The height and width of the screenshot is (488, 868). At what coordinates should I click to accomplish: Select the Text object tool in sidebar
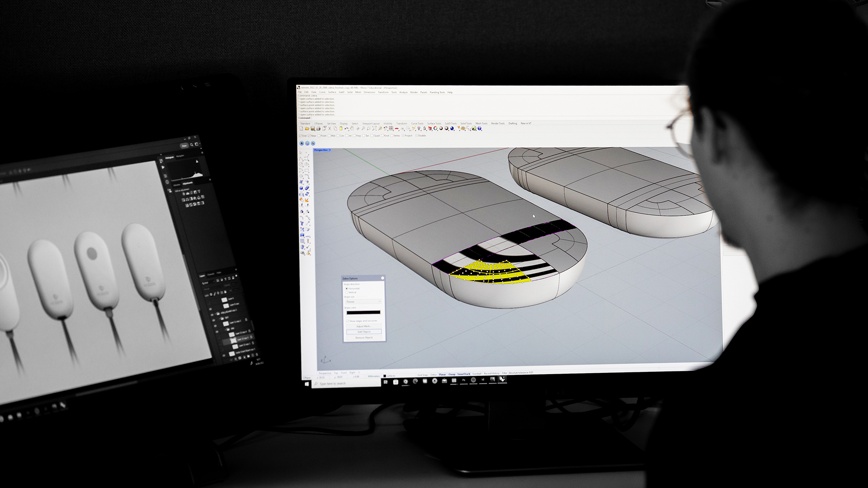[x=301, y=223]
